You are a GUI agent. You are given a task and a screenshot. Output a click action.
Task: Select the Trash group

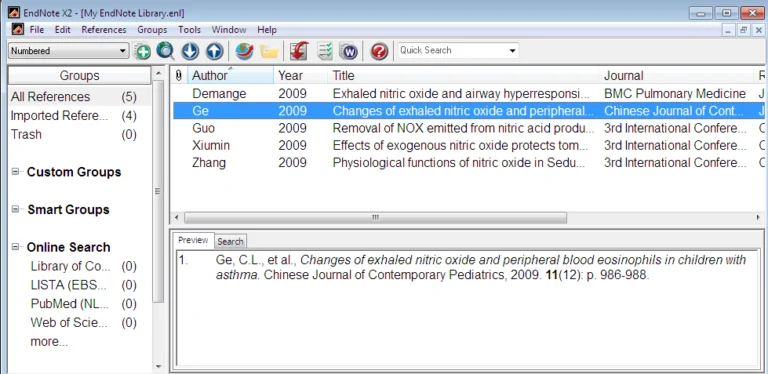[79, 134]
